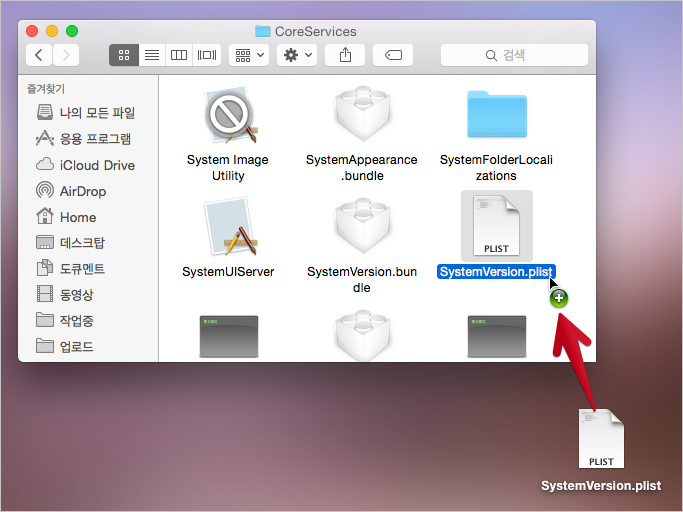The width and height of the screenshot is (683, 512).
Task: Click into the 검색 search field
Action: [x=514, y=55]
